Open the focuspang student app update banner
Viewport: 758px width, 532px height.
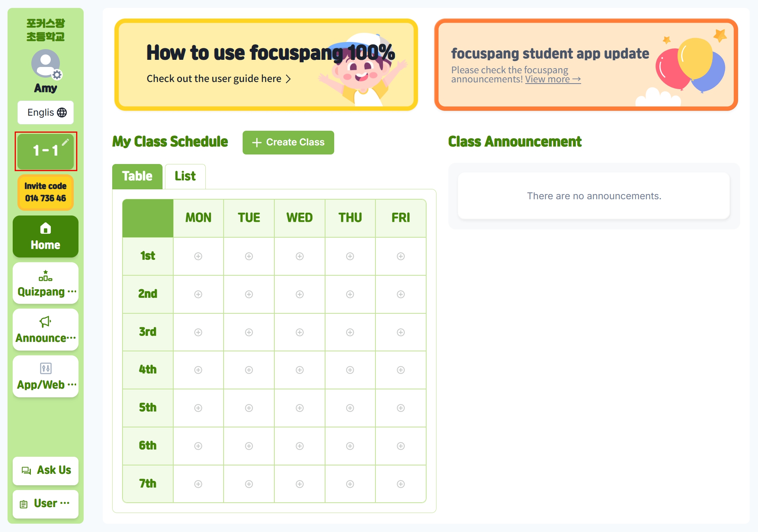coord(586,65)
